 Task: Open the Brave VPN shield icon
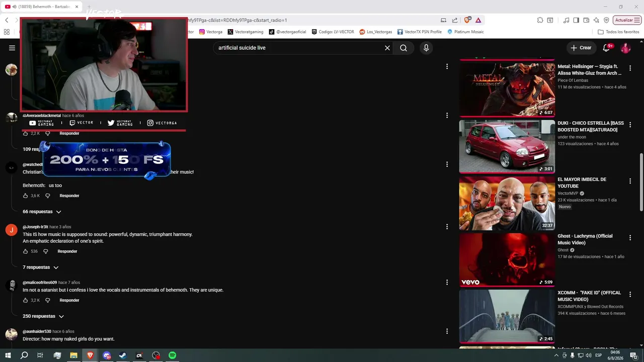coord(606,20)
